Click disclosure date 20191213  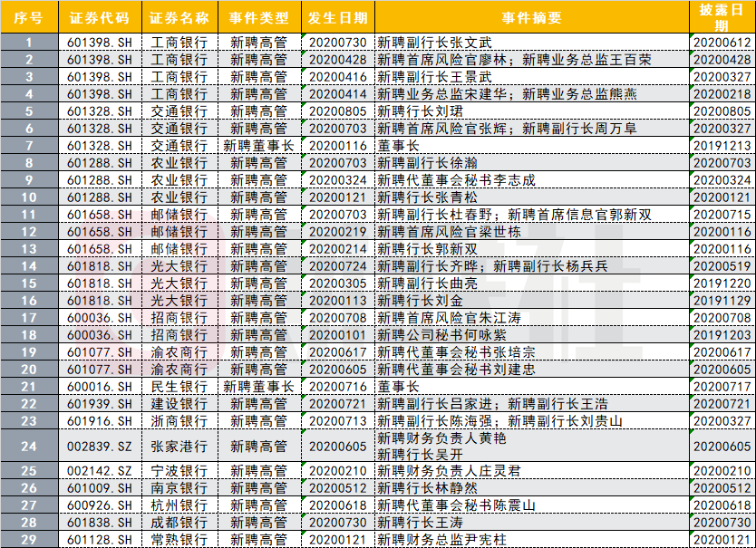(722, 146)
